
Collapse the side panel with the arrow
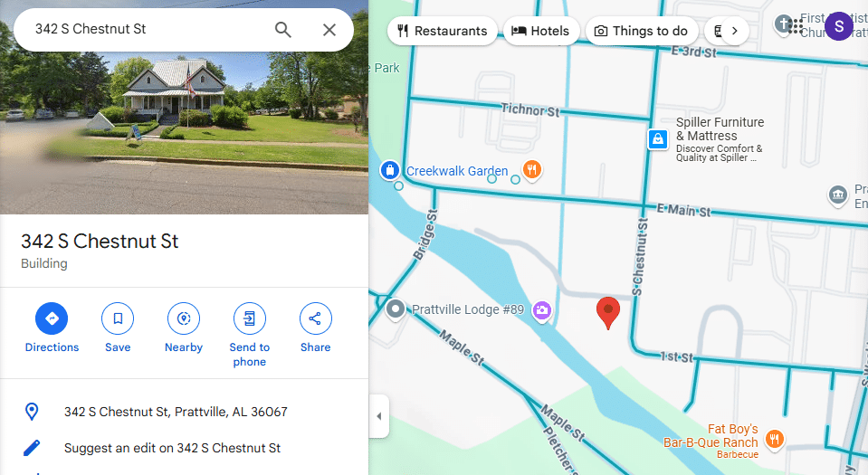379,416
